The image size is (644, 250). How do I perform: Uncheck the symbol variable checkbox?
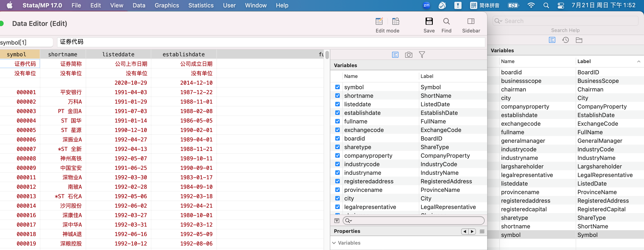coord(337,87)
